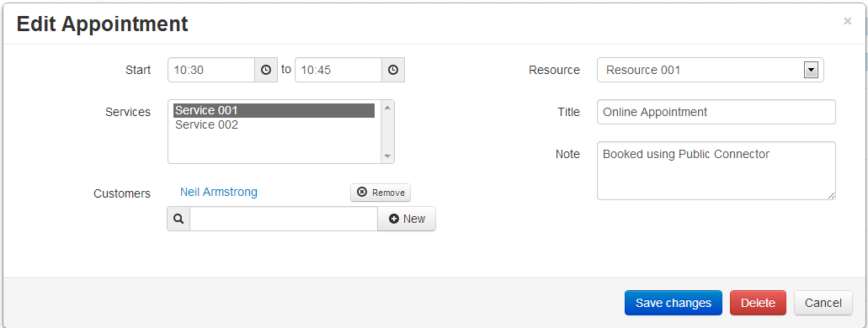This screenshot has height=328, width=868.
Task: Click Save changes button
Action: pos(674,303)
